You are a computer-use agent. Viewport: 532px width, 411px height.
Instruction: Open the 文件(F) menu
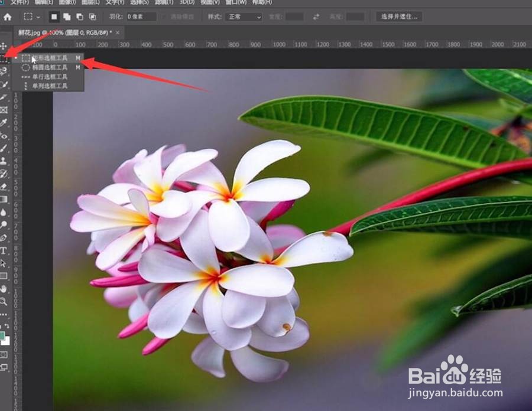20,2
